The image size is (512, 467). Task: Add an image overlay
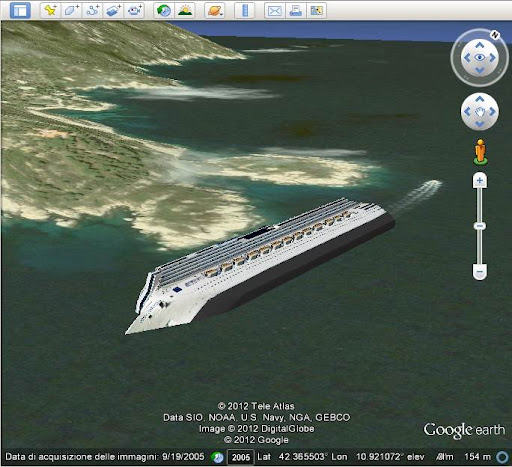click(113, 10)
